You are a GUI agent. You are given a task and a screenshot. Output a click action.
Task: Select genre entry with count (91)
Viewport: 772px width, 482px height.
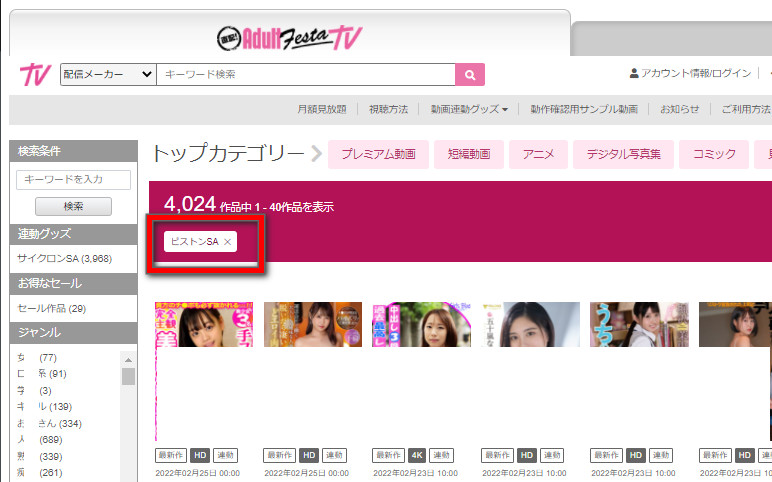point(42,374)
